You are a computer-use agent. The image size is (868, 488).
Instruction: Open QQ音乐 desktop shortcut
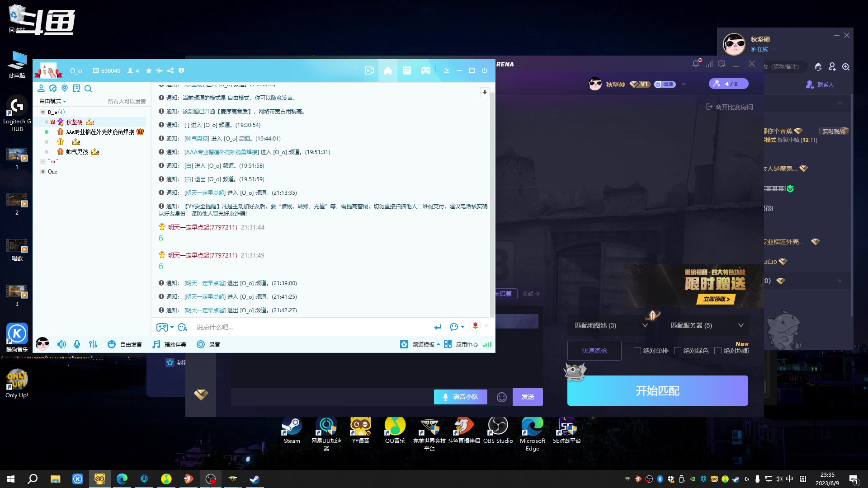395,431
